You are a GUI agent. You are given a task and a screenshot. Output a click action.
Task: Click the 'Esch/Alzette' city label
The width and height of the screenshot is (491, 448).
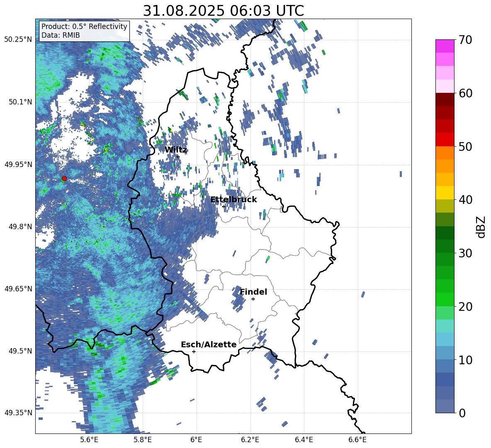tap(209, 345)
